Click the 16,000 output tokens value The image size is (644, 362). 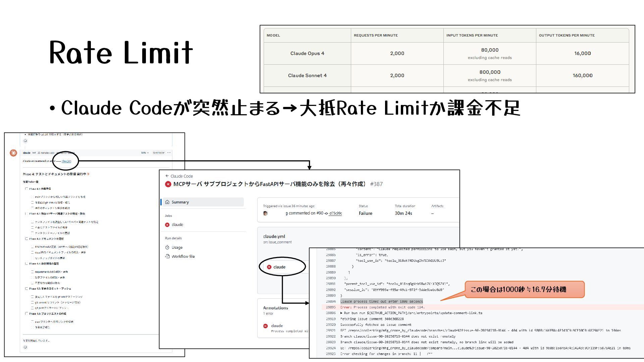tap(583, 53)
